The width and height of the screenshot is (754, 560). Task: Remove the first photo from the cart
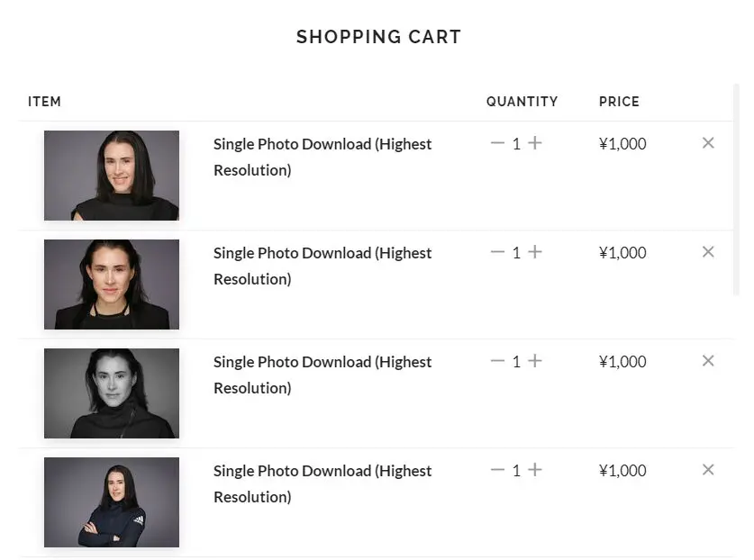click(x=708, y=142)
